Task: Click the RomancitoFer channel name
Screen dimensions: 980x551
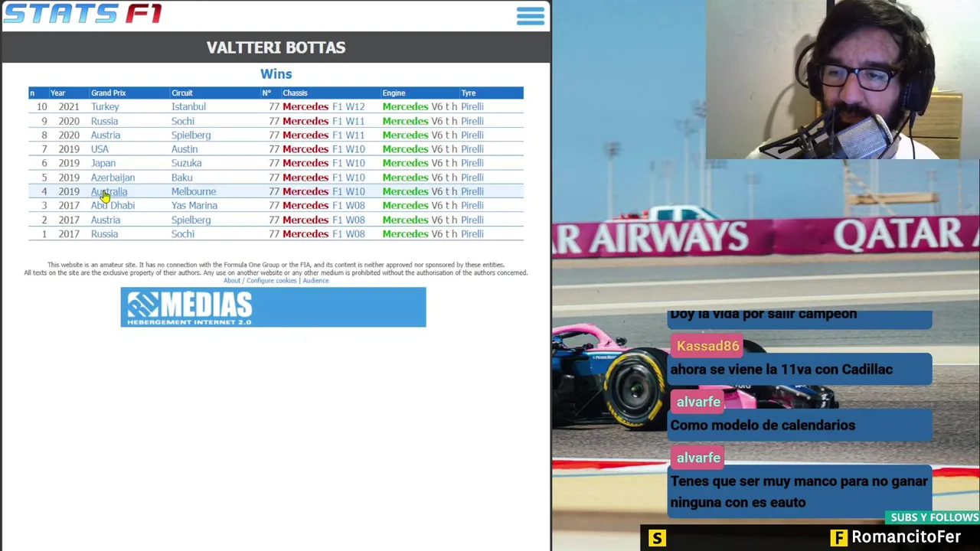Action: point(906,537)
